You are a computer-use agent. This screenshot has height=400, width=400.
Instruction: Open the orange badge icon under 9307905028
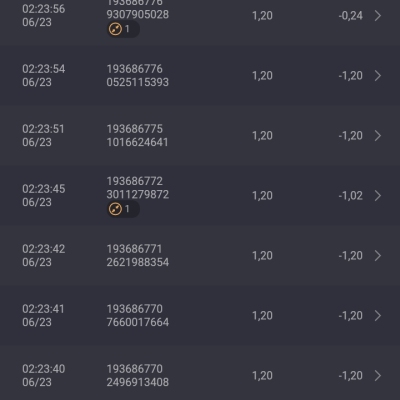pos(115,29)
